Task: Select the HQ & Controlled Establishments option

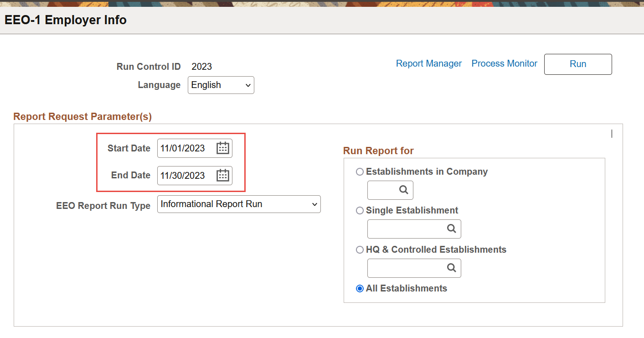Action: pyautogui.click(x=360, y=250)
